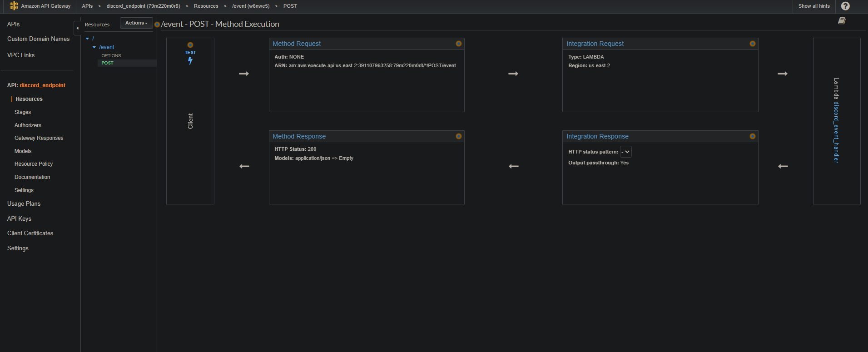The image size is (868, 352).
Task: Open the HTTP status pattern dropdown
Action: pyautogui.click(x=626, y=152)
